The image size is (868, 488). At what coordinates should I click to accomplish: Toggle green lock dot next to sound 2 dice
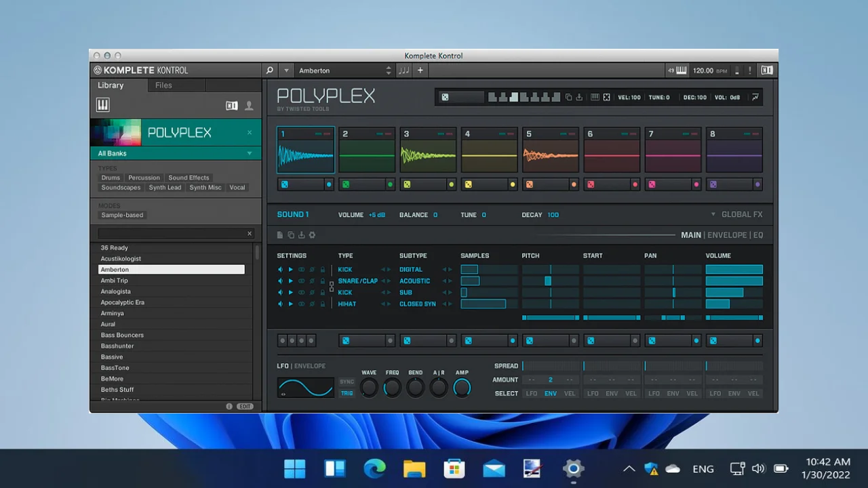click(x=390, y=184)
